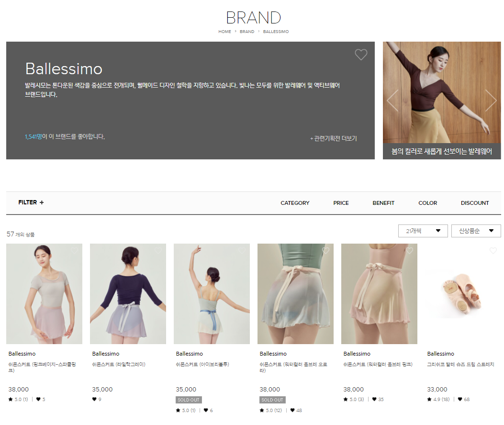Open the PRICE filter tab
Screen dimensions: 504x425
pos(341,203)
